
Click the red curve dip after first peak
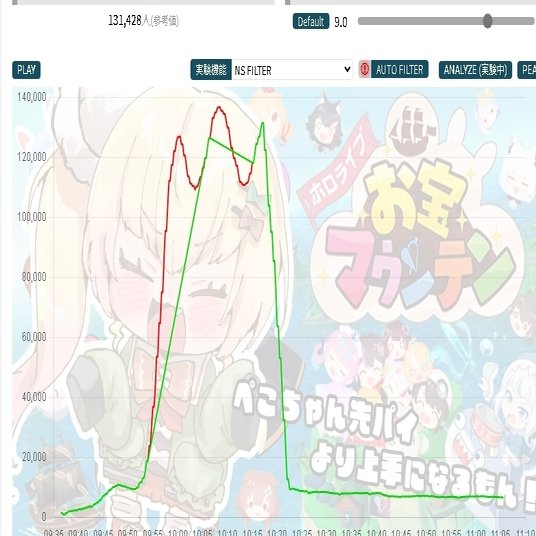pyautogui.click(x=195, y=188)
